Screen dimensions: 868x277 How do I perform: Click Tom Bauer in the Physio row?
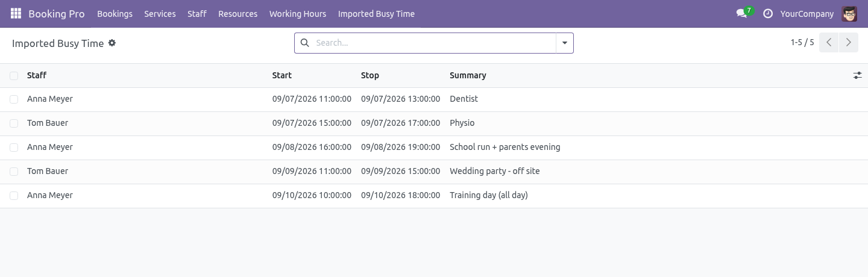(48, 123)
